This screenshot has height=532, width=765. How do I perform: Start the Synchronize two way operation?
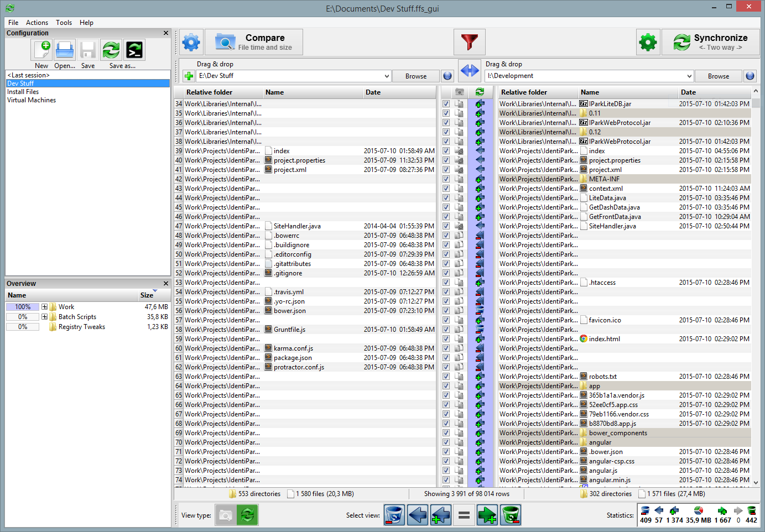pyautogui.click(x=710, y=42)
